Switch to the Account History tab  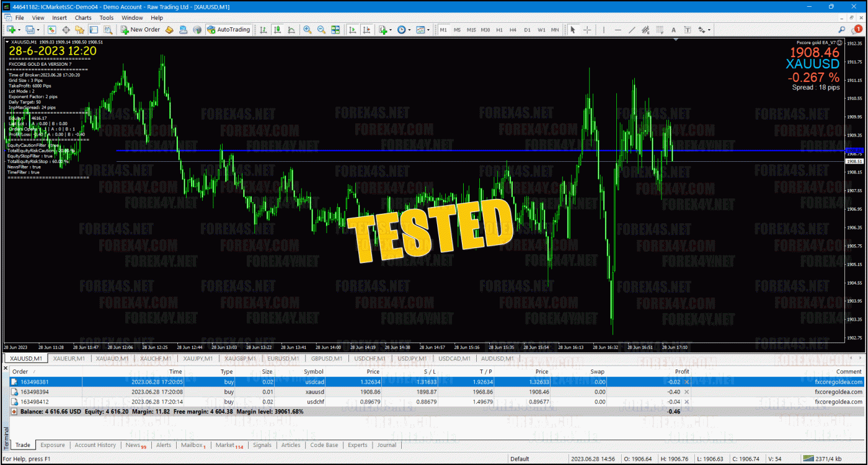click(x=95, y=445)
